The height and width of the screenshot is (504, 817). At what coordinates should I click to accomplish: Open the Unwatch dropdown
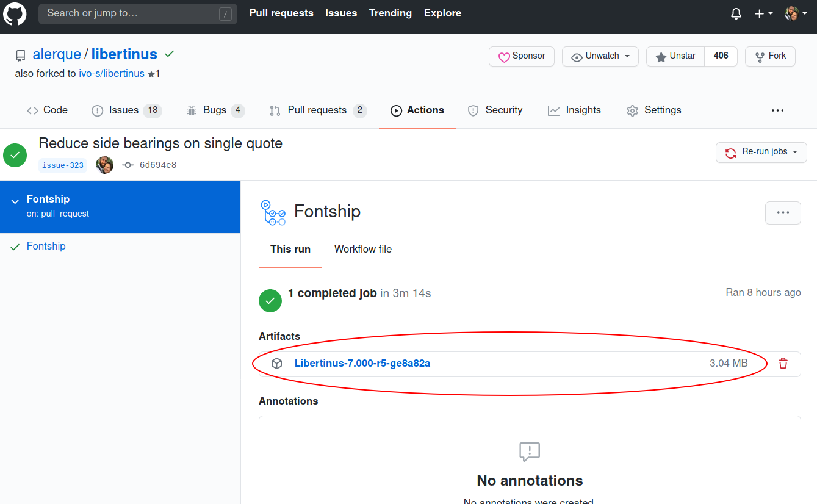point(600,56)
